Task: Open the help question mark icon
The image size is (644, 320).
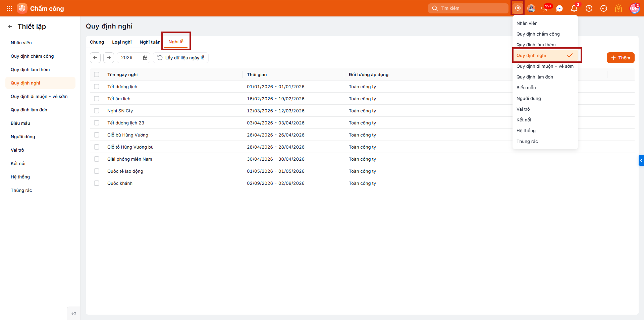Action: tap(589, 8)
